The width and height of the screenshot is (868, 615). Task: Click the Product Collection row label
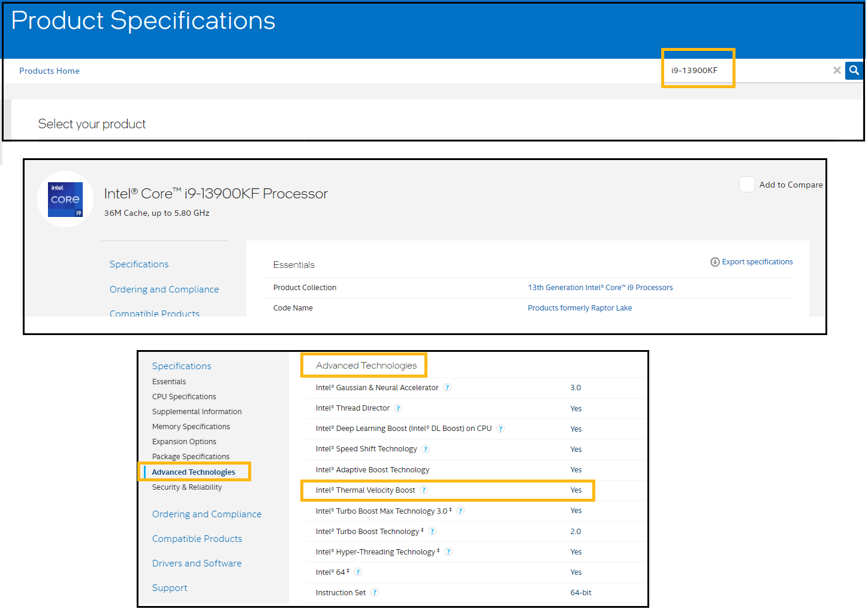(305, 288)
